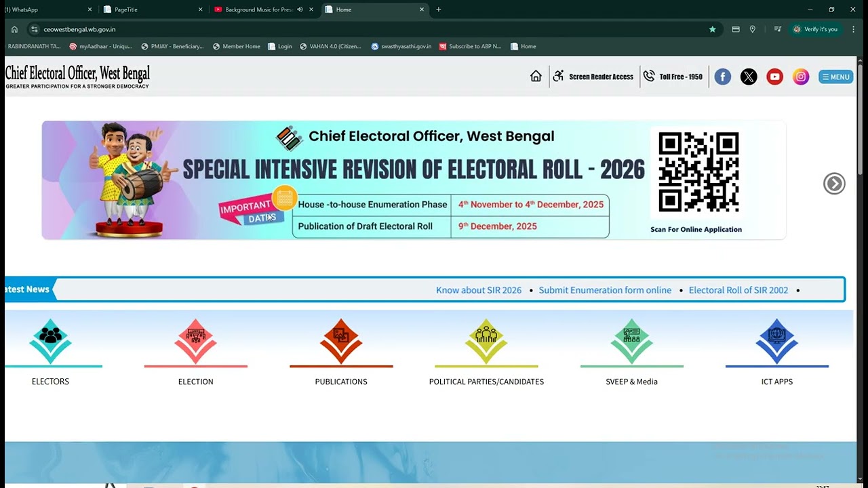Screen dimensions: 868x488
Task: Open the X (Twitter) icon
Action: [x=749, y=77]
